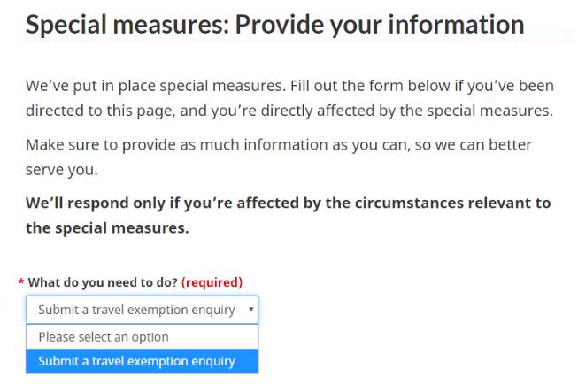Click the selected value shown inside the combo box
The image size is (578, 392).
point(136,310)
